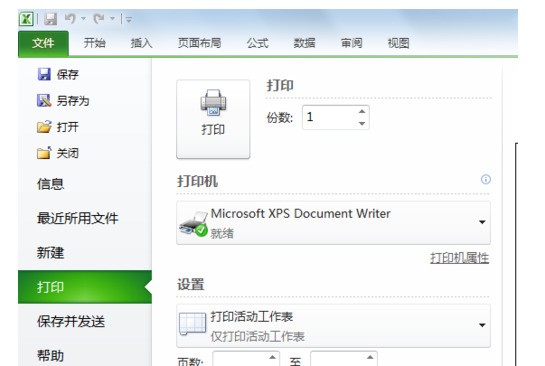Screen dimensions: 545x366
Task: Decrease the copies count with down arrow
Action: [362, 123]
